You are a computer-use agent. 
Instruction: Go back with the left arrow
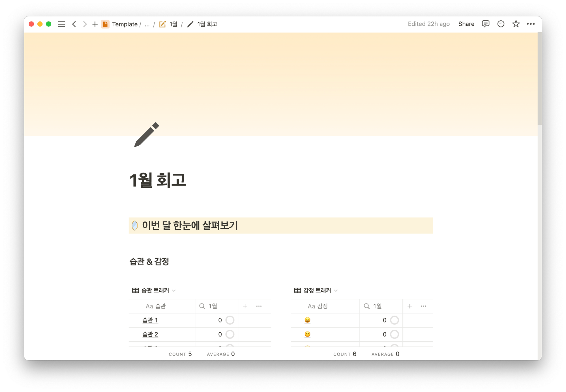(74, 24)
